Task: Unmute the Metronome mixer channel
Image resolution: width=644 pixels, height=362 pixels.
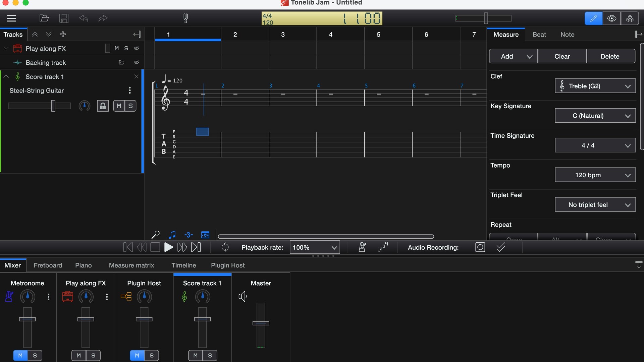Action: (x=20, y=356)
